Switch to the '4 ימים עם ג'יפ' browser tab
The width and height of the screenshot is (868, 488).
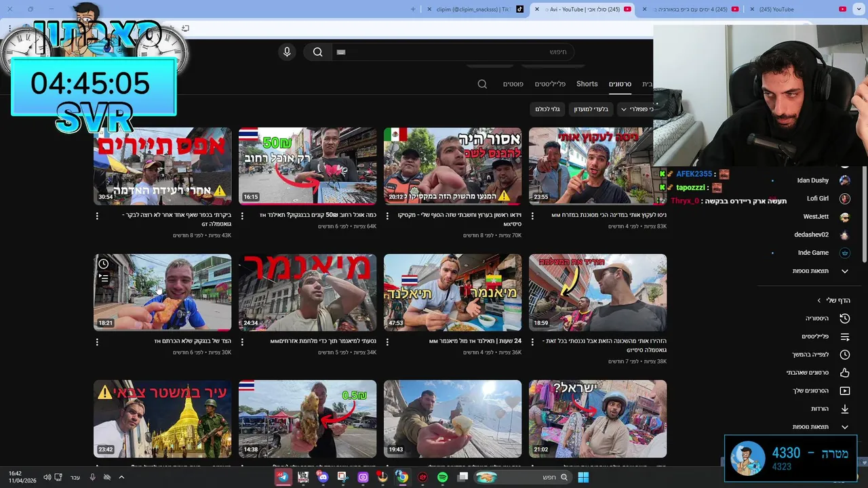(x=690, y=9)
